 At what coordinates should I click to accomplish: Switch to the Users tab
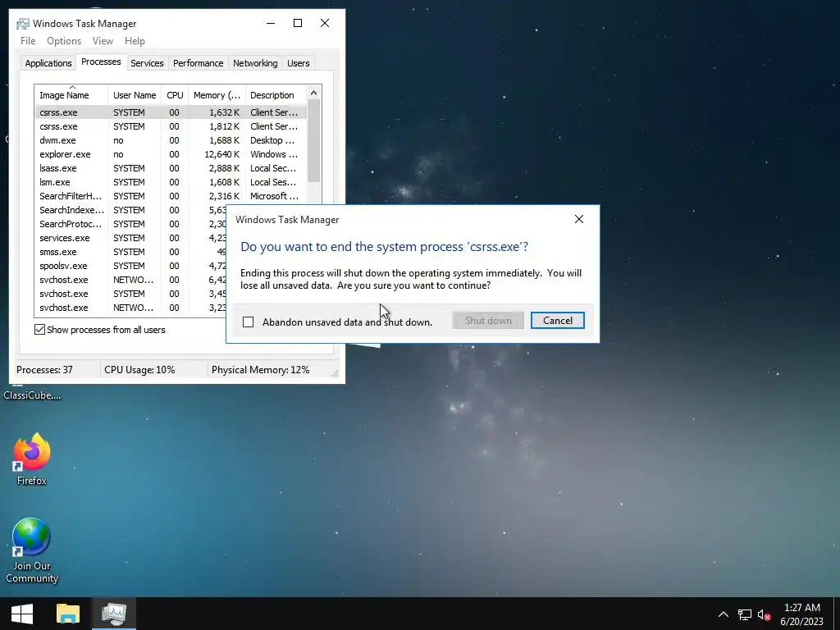coord(298,63)
